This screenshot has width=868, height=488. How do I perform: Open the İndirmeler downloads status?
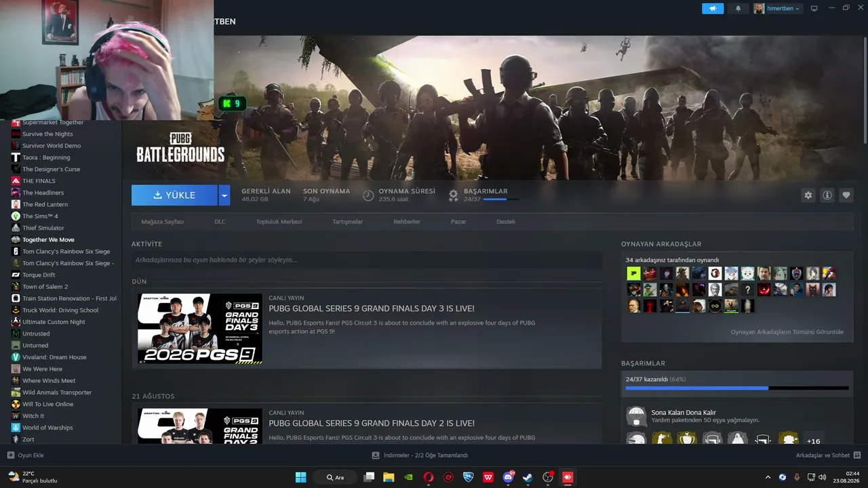pos(420,455)
